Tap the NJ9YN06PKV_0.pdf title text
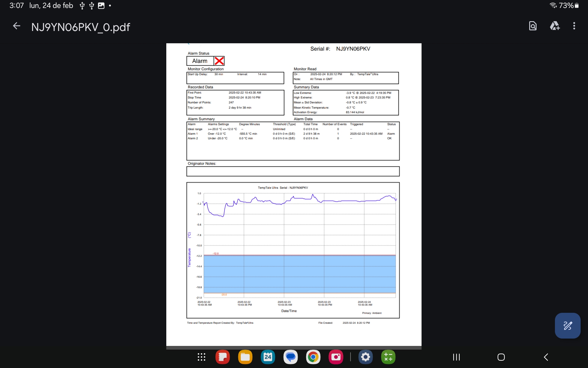This screenshot has height=368, width=588. click(81, 27)
